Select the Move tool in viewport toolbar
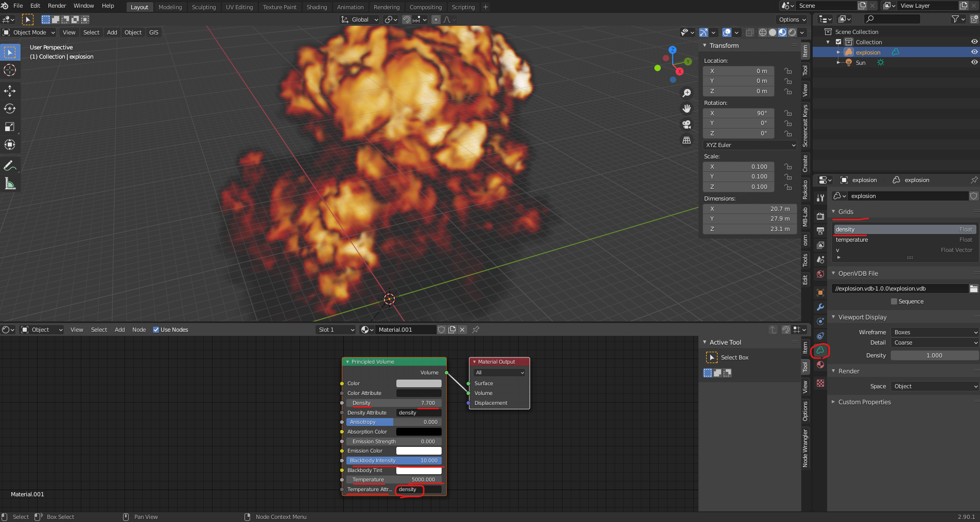The image size is (980, 522). point(10,91)
